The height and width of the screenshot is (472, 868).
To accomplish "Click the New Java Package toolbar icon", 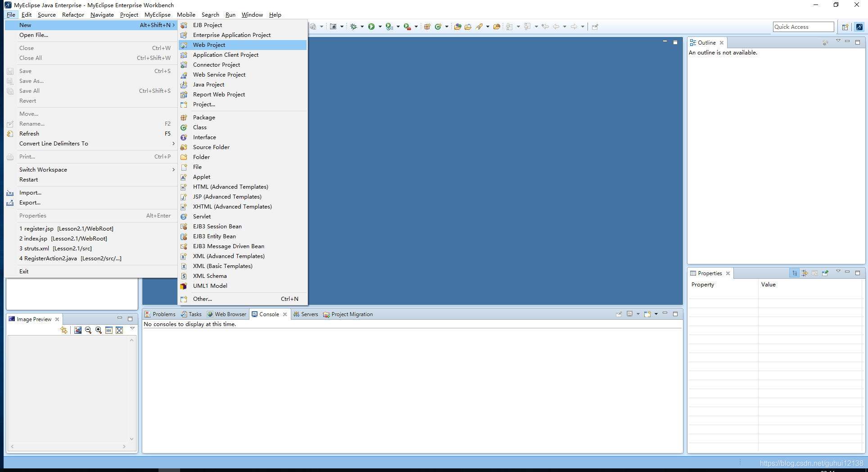I will 427,27.
